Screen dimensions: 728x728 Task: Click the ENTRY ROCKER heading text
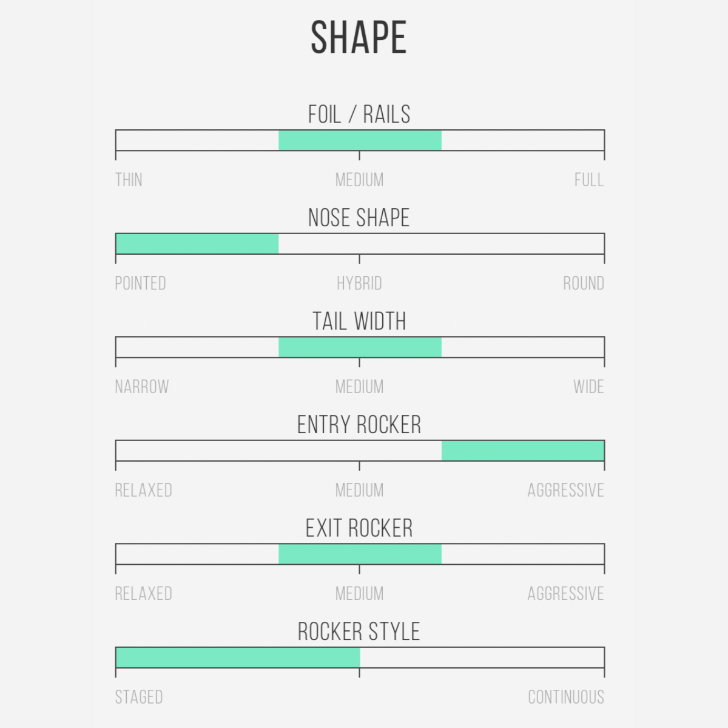click(x=359, y=425)
